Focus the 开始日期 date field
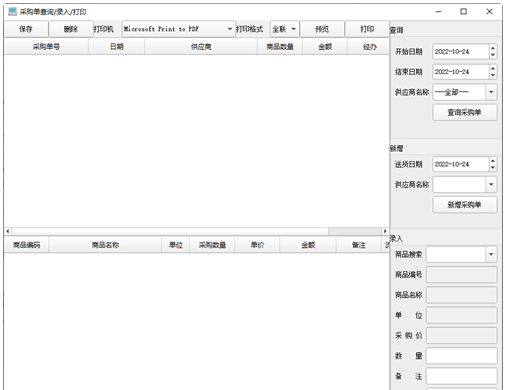The height and width of the screenshot is (390, 506). click(x=461, y=52)
